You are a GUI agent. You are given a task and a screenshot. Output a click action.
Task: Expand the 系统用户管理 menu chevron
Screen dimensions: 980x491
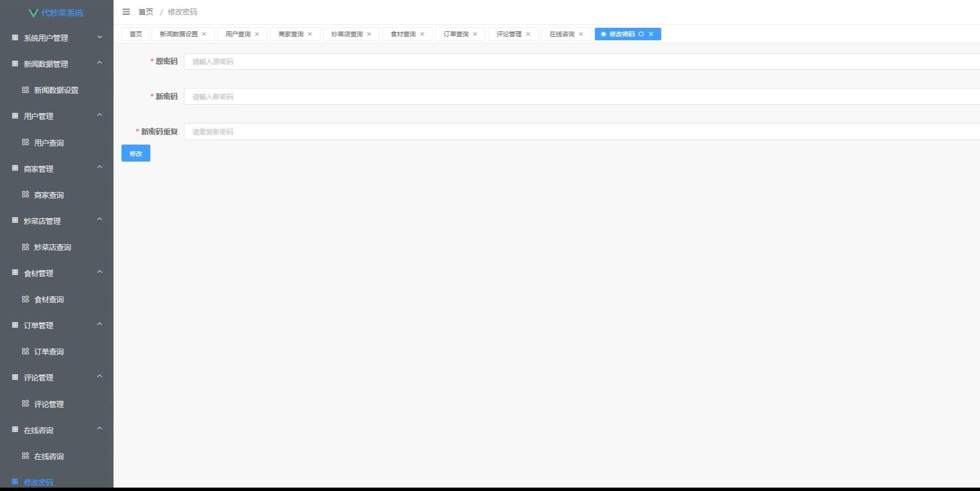(x=100, y=37)
